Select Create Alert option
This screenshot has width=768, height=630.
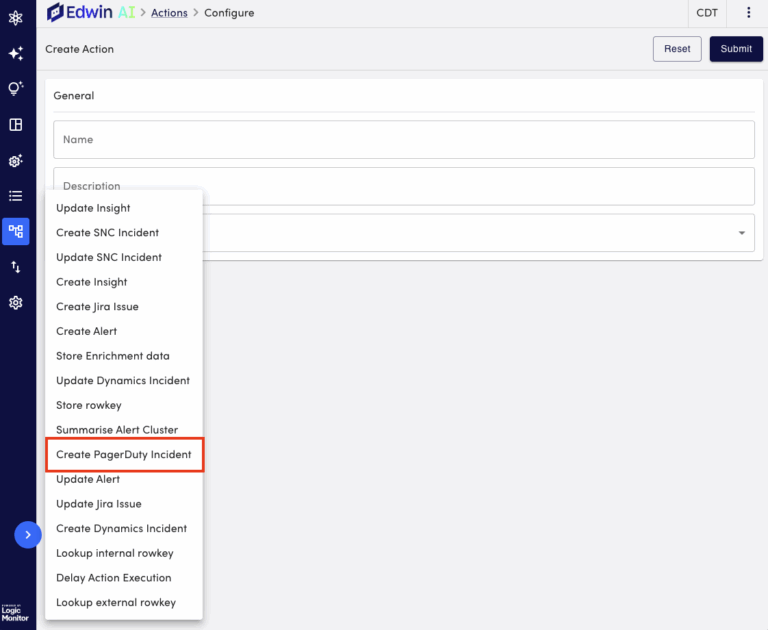click(124, 331)
